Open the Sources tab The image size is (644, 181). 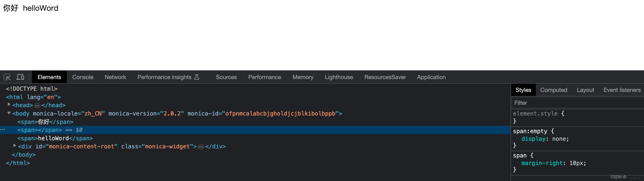(226, 77)
